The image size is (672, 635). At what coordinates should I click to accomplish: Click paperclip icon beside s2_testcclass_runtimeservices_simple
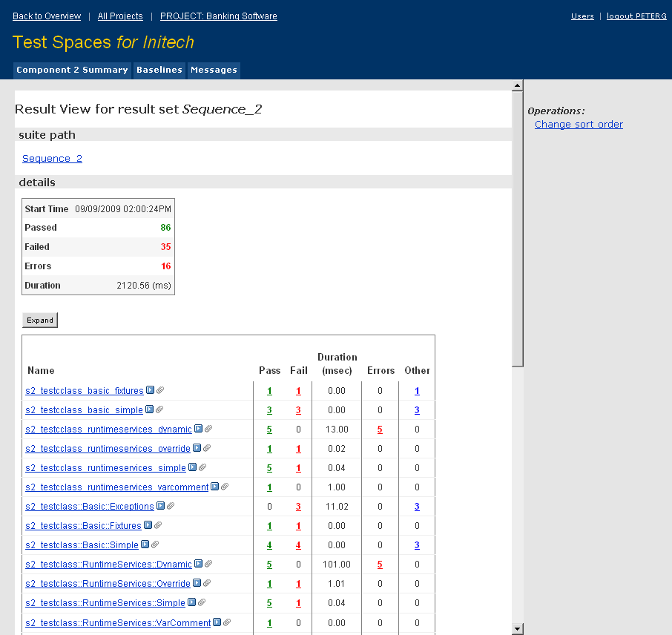coord(202,467)
